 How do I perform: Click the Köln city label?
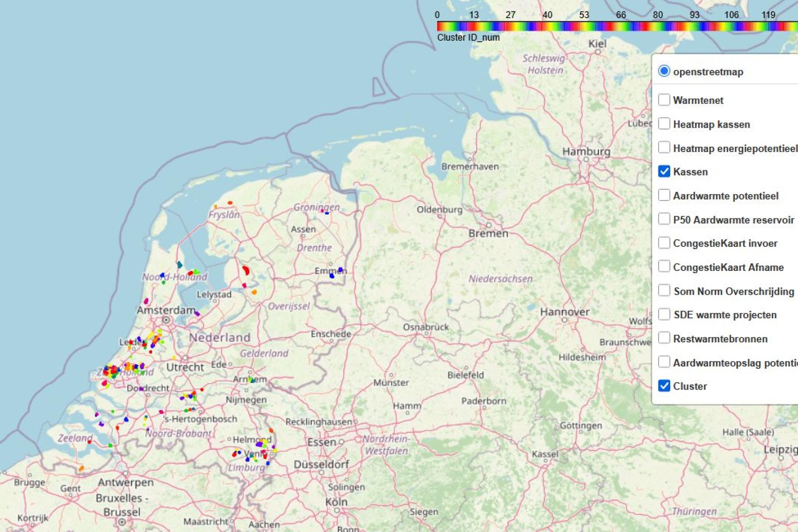[336, 502]
